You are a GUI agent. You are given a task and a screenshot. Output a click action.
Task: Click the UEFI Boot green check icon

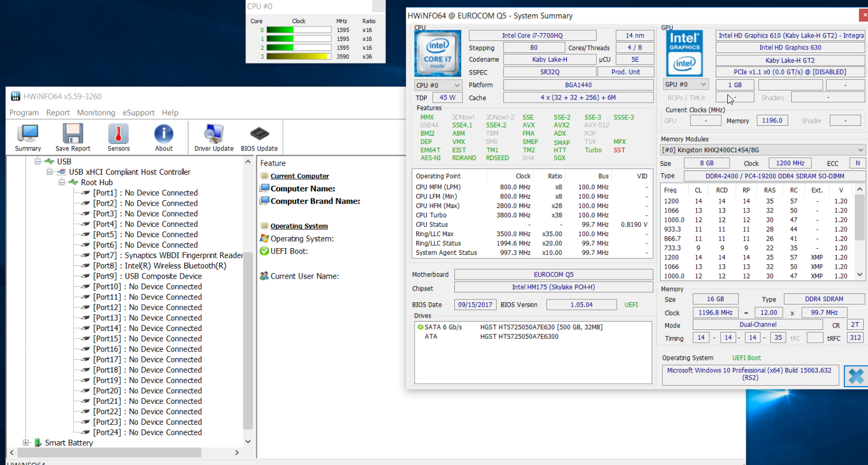pyautogui.click(x=264, y=251)
